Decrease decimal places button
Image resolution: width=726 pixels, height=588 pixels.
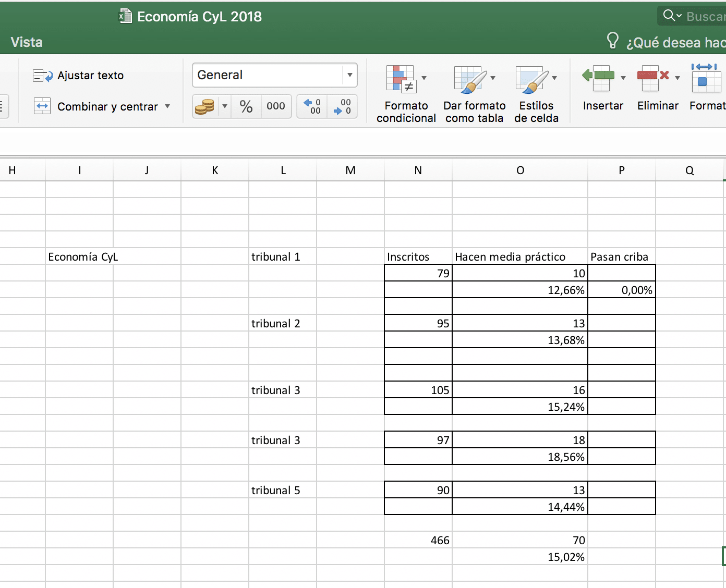[x=342, y=106]
